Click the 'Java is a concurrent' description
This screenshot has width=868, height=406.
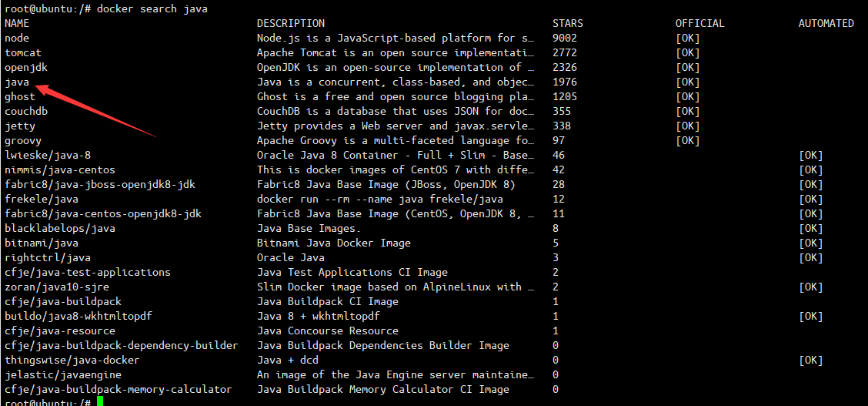[396, 82]
